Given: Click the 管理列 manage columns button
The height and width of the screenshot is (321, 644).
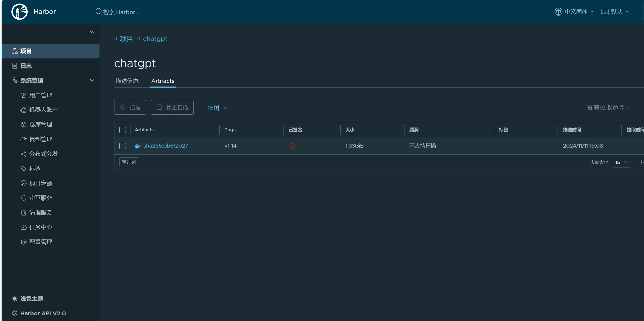Looking at the screenshot, I should coord(129,162).
